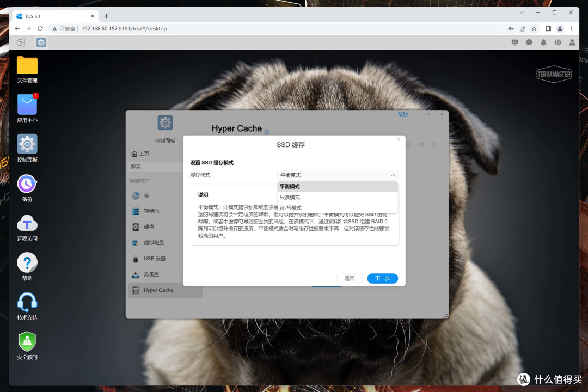The height and width of the screenshot is (392, 588).
Task: Click the 下一步 next button
Action: [x=382, y=278]
